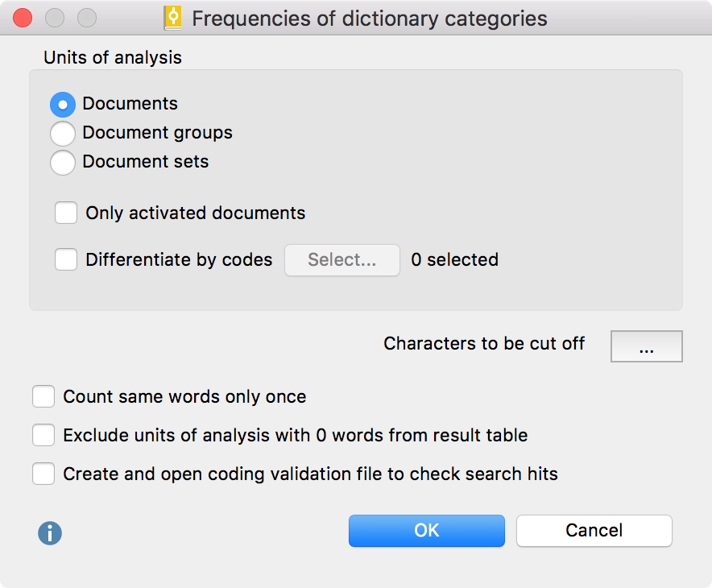
Task: Tick Create and open coding validation file
Action: point(43,474)
